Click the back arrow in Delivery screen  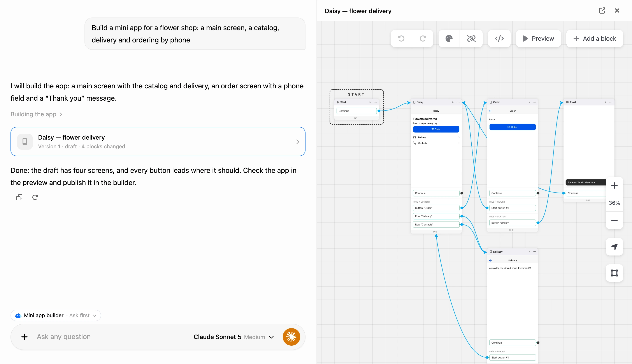(490, 260)
